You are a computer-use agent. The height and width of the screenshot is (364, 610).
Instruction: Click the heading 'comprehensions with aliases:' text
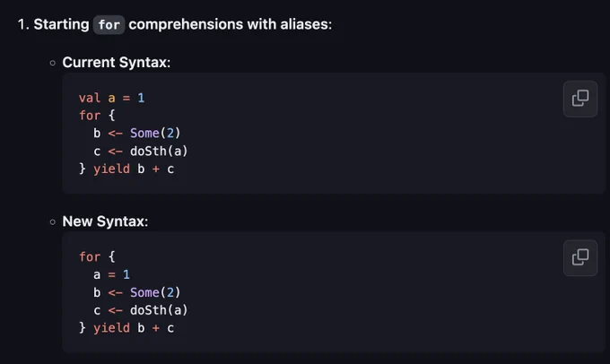click(x=231, y=24)
